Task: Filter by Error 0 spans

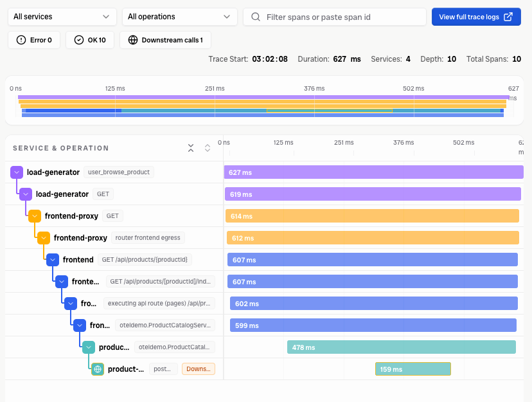Action: click(34, 40)
